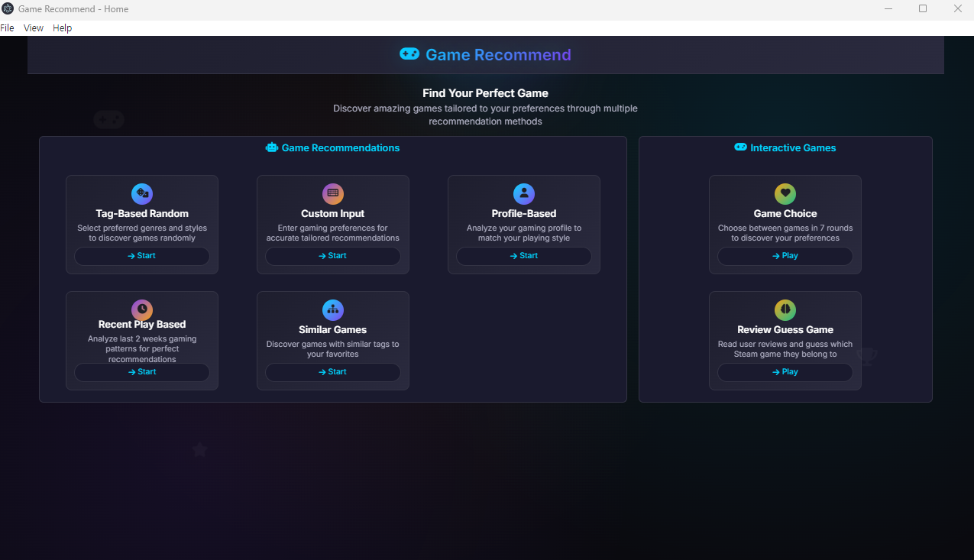Screen dimensions: 974x560
Task: Click the Game Choice heart icon
Action: coord(785,193)
